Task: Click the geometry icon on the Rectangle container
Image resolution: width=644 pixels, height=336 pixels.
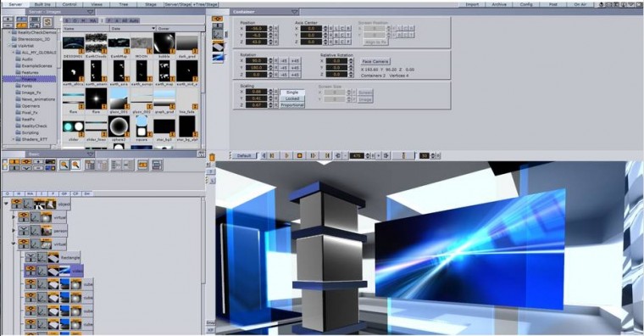Action: (53, 257)
